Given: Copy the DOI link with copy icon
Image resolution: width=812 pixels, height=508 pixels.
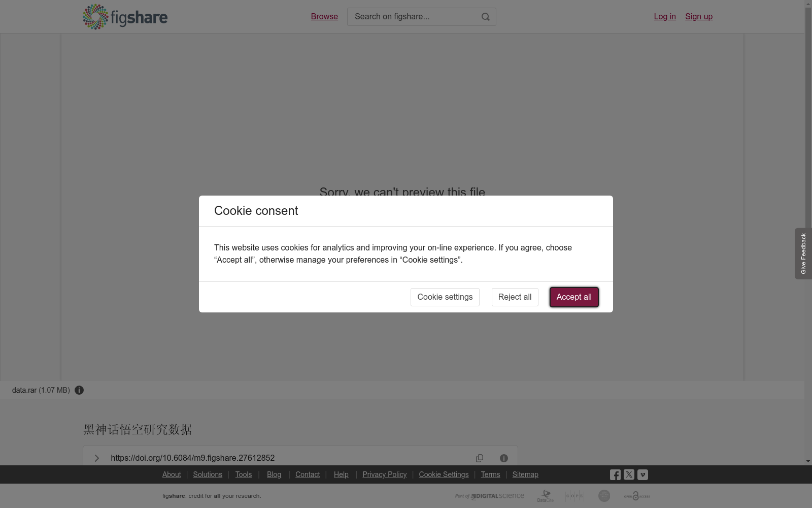Looking at the screenshot, I should [x=480, y=458].
